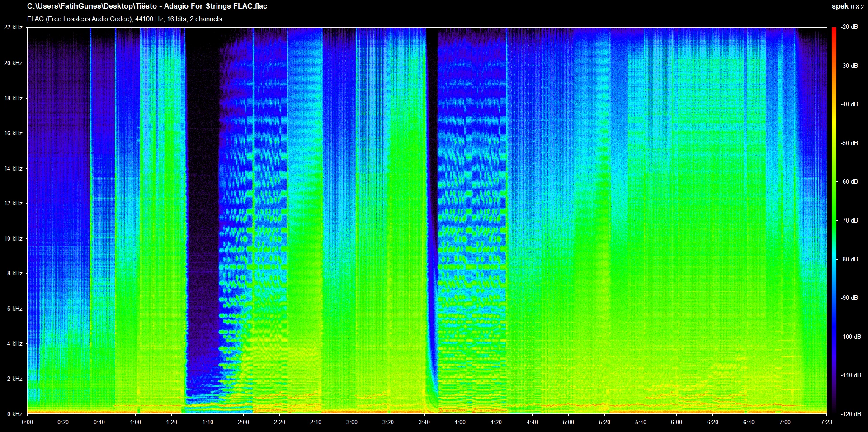
Task: Click the -40 dB scale label
Action: click(849, 104)
